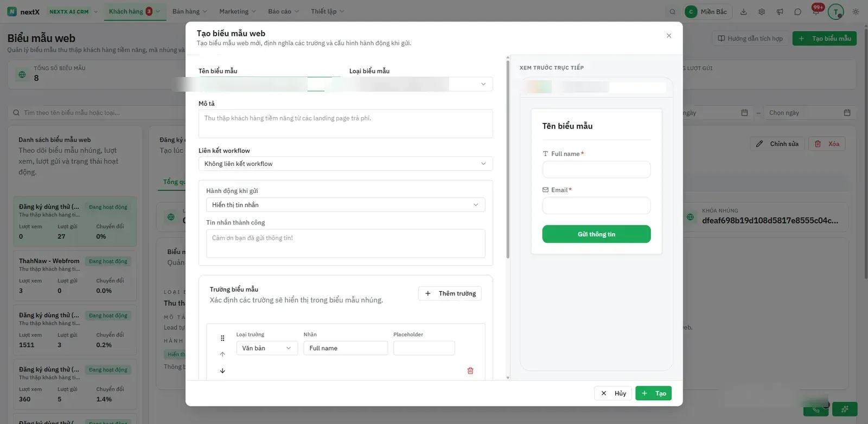This screenshot has height=424, width=868.
Task: Open the Thiết lập menu
Action: click(x=328, y=11)
